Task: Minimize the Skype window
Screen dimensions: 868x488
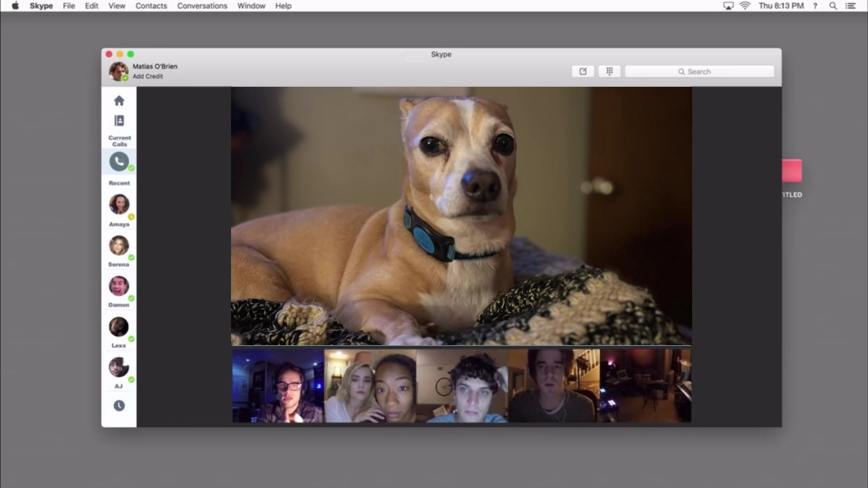Action: tap(120, 54)
